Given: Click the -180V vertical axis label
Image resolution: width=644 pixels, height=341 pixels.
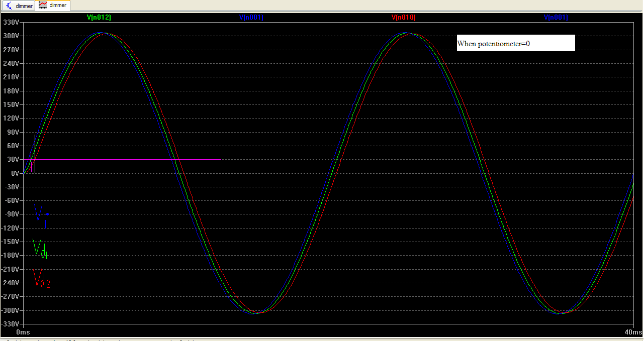Looking at the screenshot, I should pyautogui.click(x=10, y=255).
